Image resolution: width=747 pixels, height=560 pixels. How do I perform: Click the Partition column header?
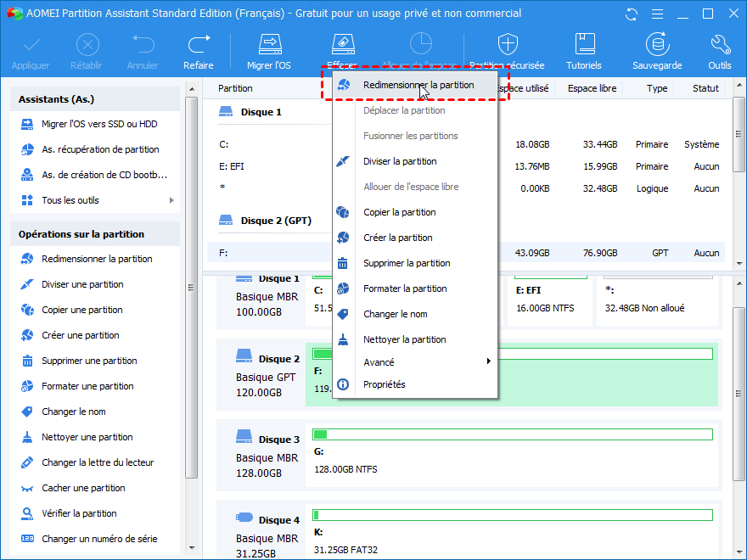coord(235,88)
